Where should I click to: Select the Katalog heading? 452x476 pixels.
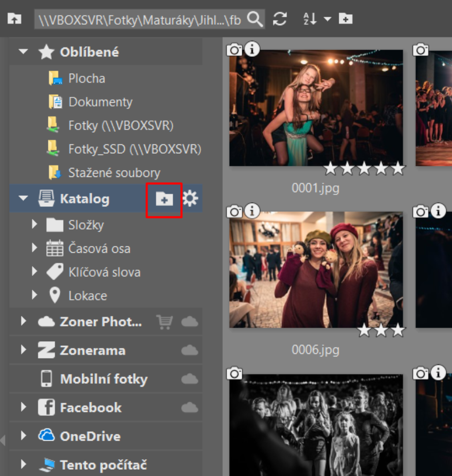point(84,199)
